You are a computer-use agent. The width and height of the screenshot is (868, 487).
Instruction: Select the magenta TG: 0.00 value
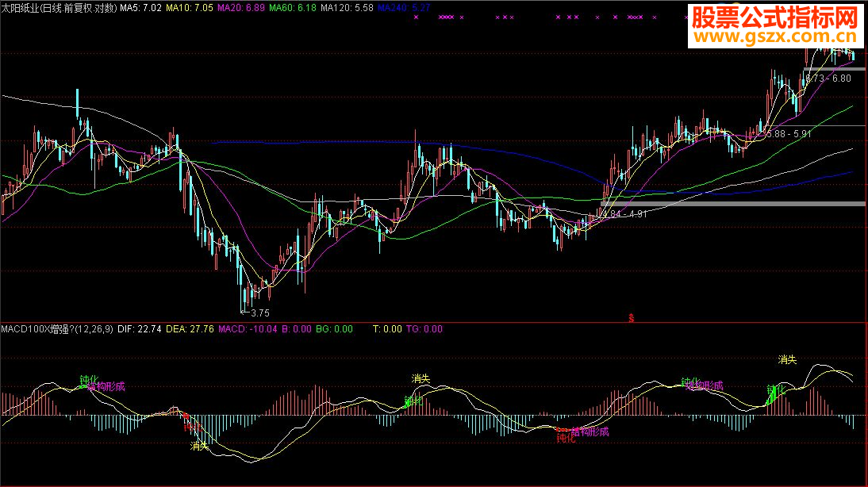click(424, 329)
